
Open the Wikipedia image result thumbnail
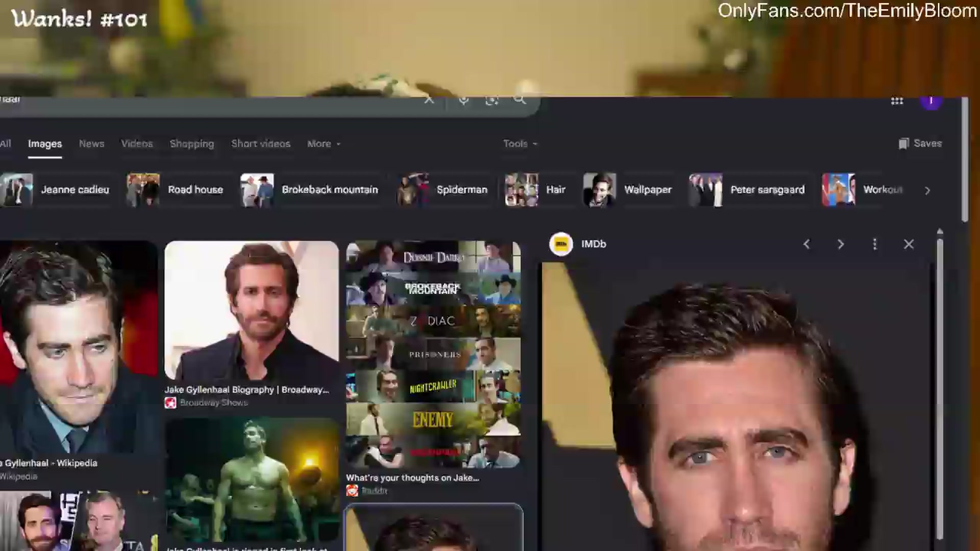coord(79,347)
